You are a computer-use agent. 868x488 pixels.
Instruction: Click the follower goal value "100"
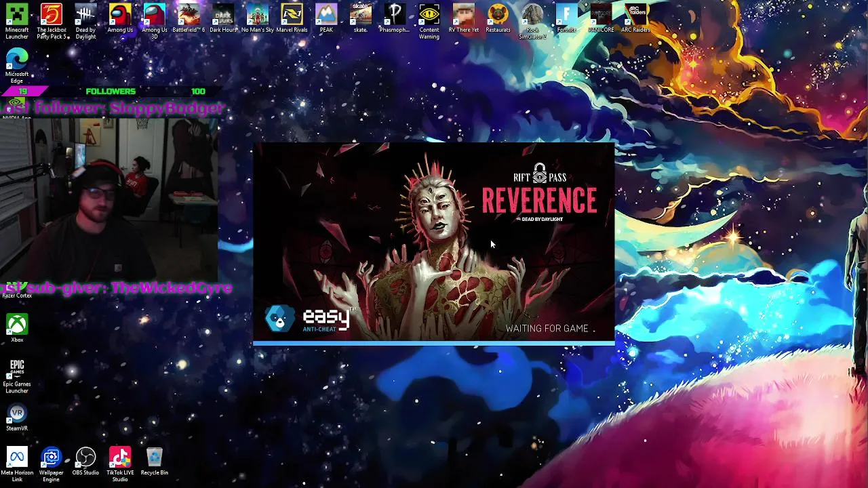tap(198, 91)
